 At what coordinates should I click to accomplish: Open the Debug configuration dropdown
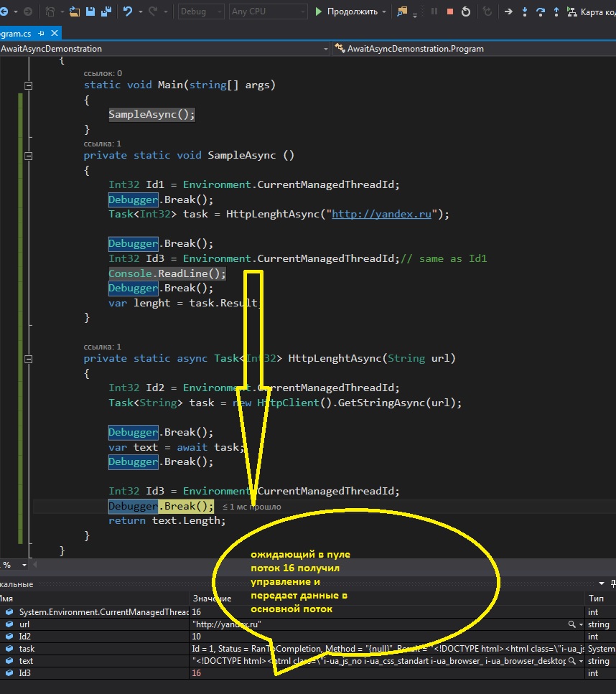click(200, 11)
